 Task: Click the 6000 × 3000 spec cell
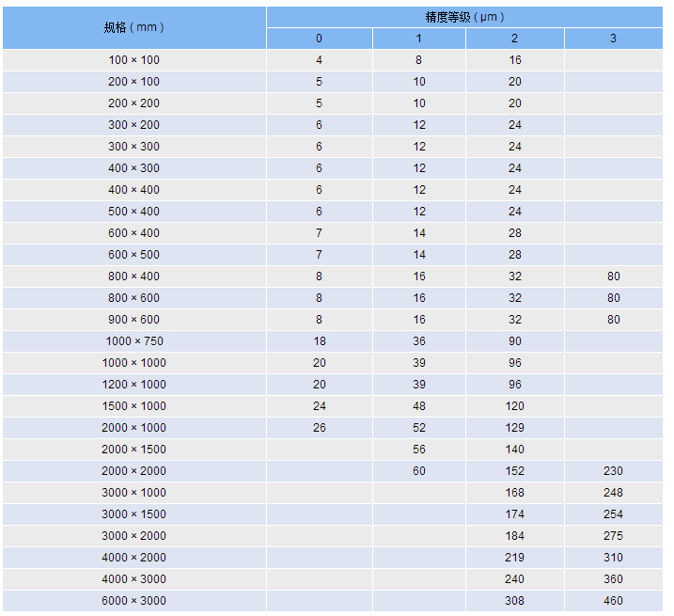[134, 601]
